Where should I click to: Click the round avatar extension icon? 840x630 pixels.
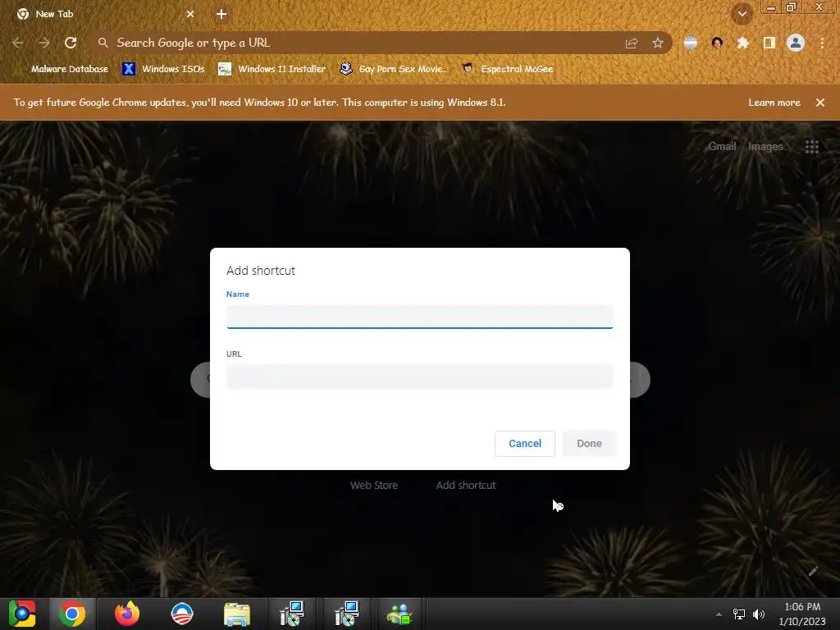tap(717, 43)
